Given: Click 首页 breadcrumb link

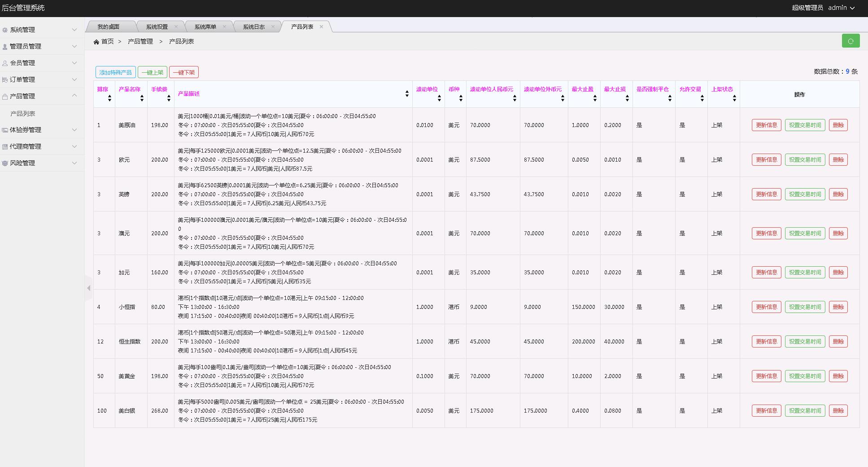Looking at the screenshot, I should [x=108, y=41].
